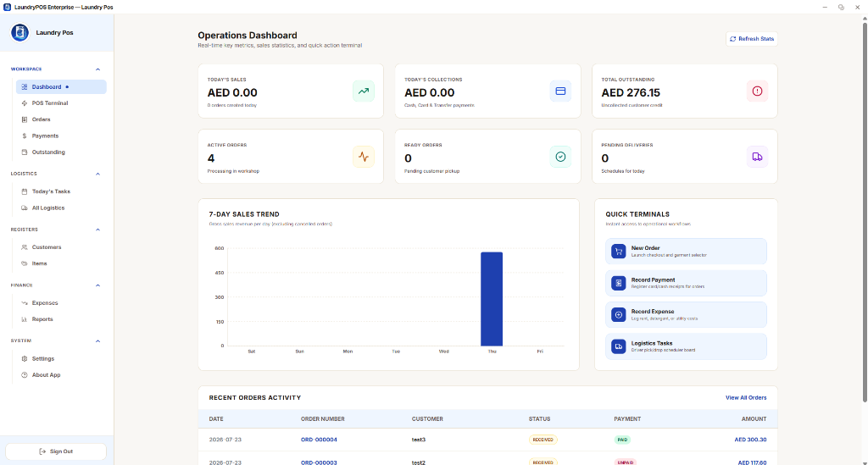Image resolution: width=868 pixels, height=465 pixels.
Task: Click the AED 300.30 amount
Action: (750, 440)
